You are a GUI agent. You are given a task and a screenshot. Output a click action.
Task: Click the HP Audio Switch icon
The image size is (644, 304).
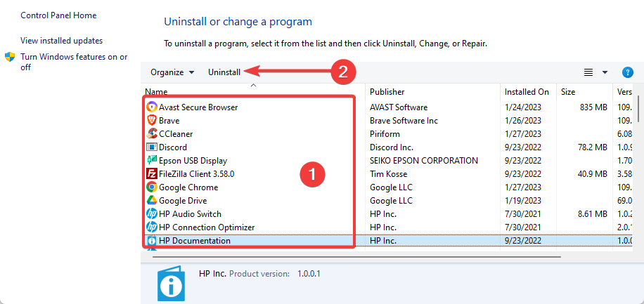click(x=152, y=213)
